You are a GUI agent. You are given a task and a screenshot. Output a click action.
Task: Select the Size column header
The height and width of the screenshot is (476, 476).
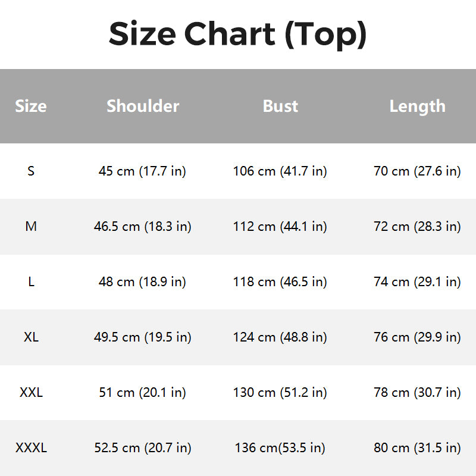31,106
